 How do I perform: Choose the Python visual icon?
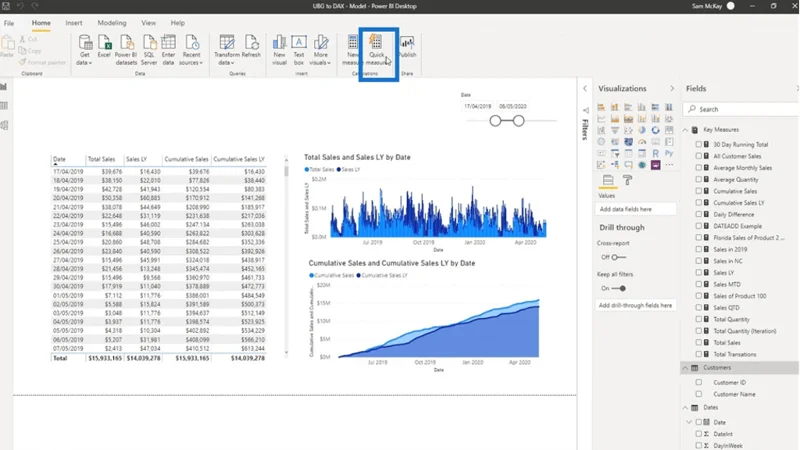[x=669, y=153]
